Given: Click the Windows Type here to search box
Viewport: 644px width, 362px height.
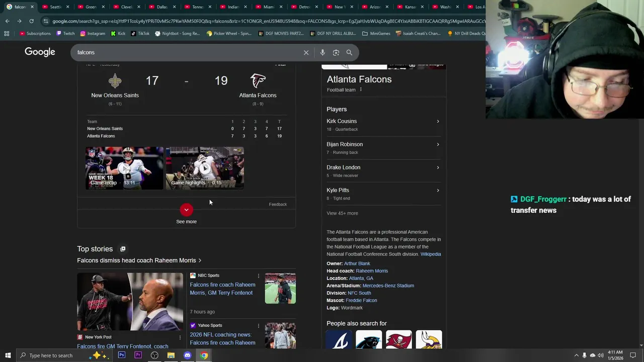Looking at the screenshot, I should pyautogui.click(x=65, y=355).
